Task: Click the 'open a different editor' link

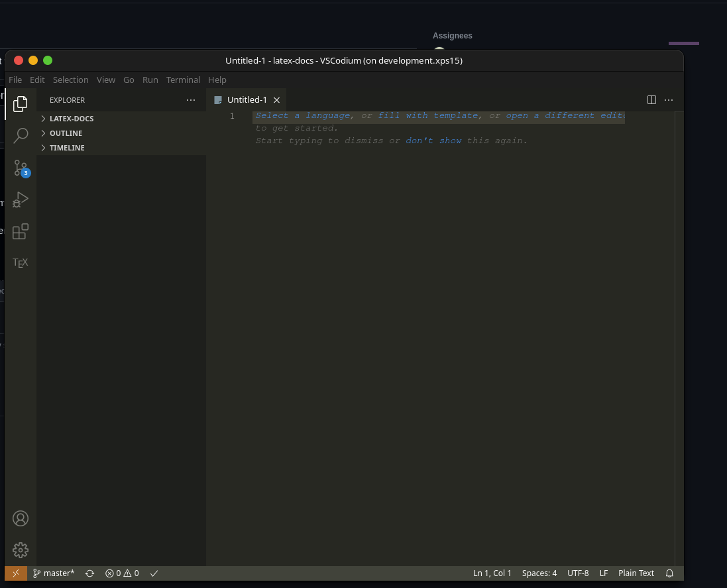Action: click(565, 115)
